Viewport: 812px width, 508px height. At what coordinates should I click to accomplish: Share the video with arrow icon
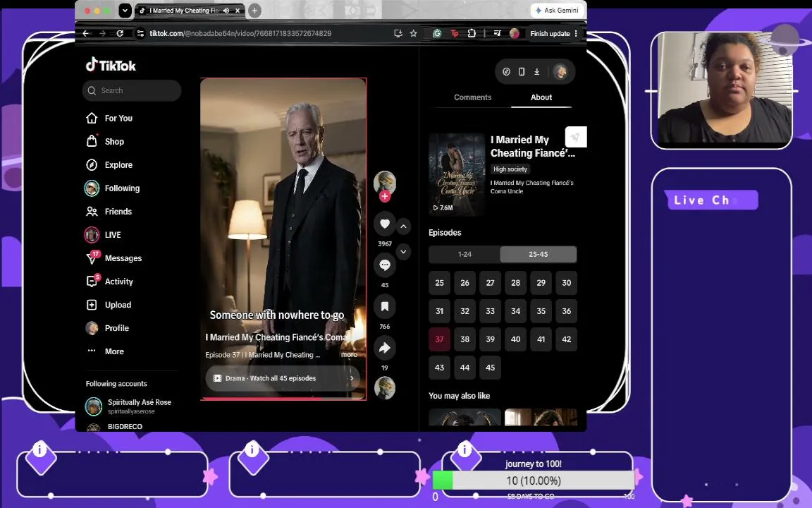tap(385, 348)
